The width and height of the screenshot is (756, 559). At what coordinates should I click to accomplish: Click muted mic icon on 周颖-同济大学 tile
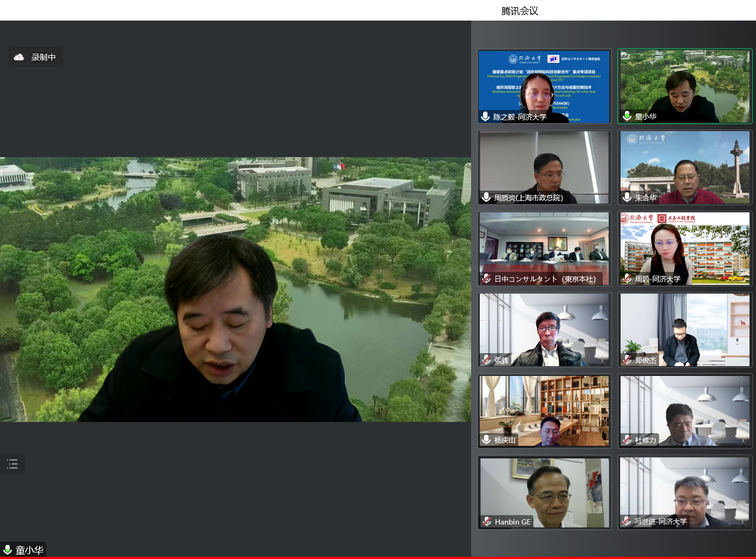click(627, 279)
